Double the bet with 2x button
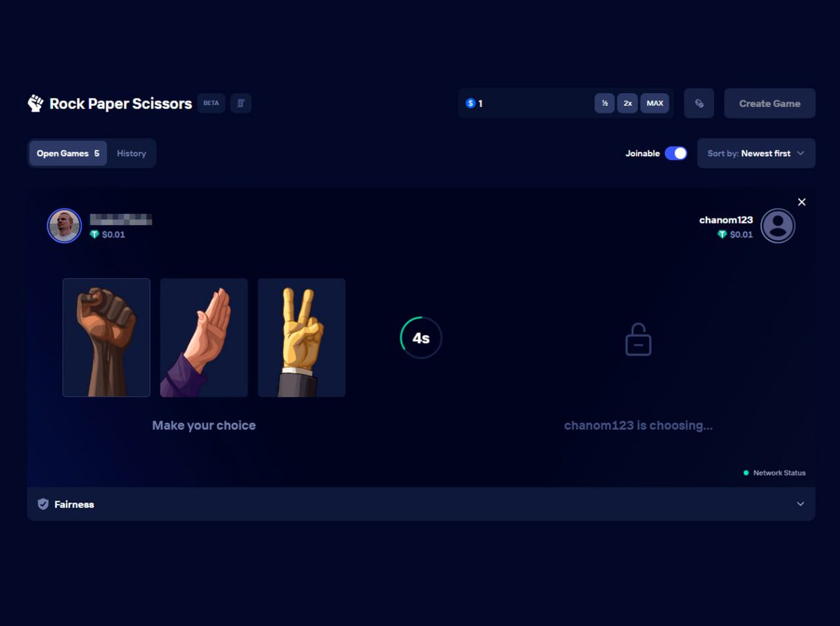 pyautogui.click(x=628, y=103)
